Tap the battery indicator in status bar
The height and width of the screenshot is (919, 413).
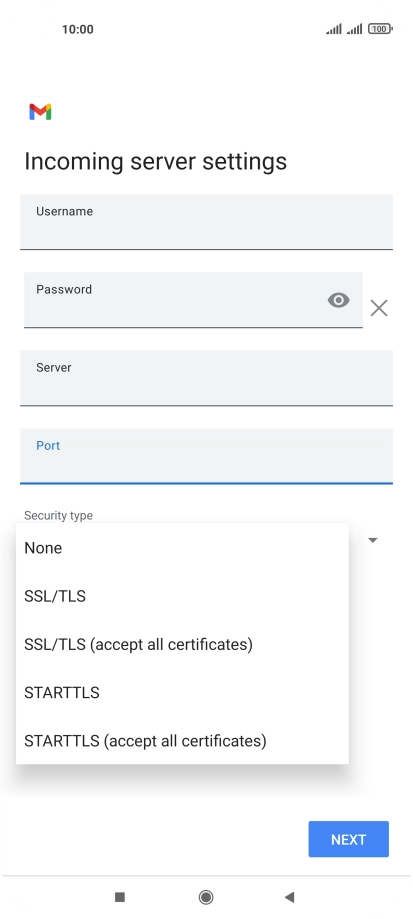(x=380, y=29)
